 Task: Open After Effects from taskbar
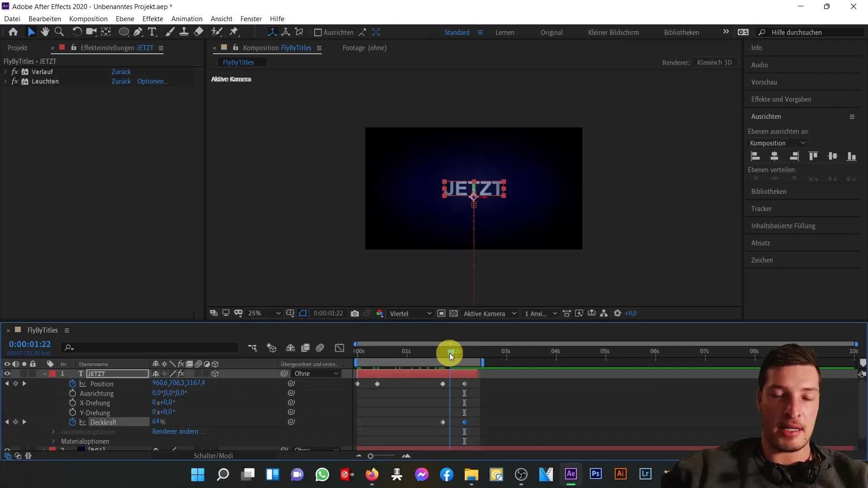coord(571,474)
